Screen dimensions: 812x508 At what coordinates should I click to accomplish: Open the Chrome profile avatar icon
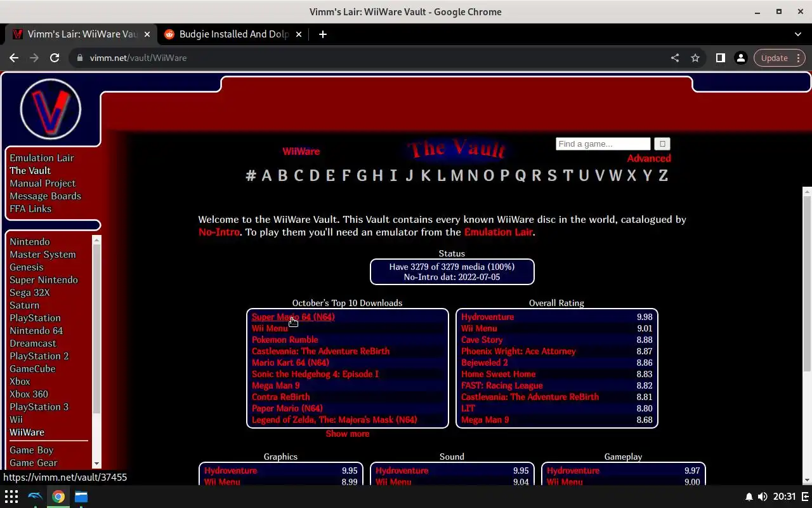(x=740, y=58)
